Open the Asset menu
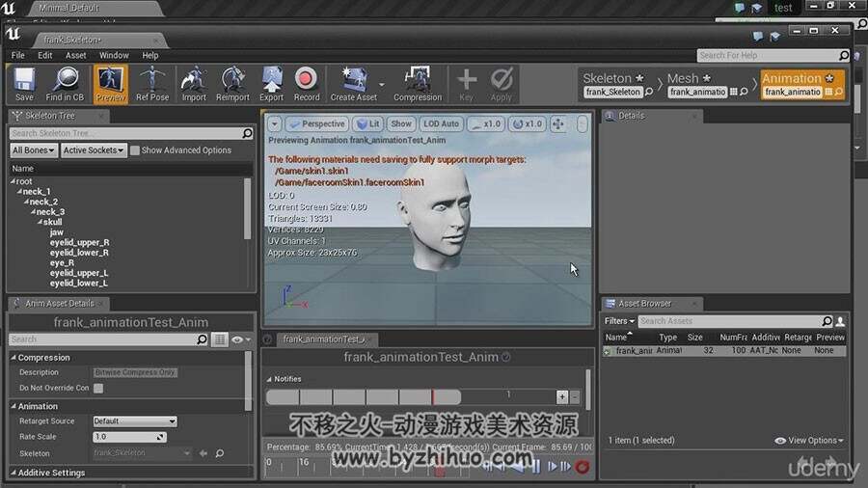 [76, 55]
